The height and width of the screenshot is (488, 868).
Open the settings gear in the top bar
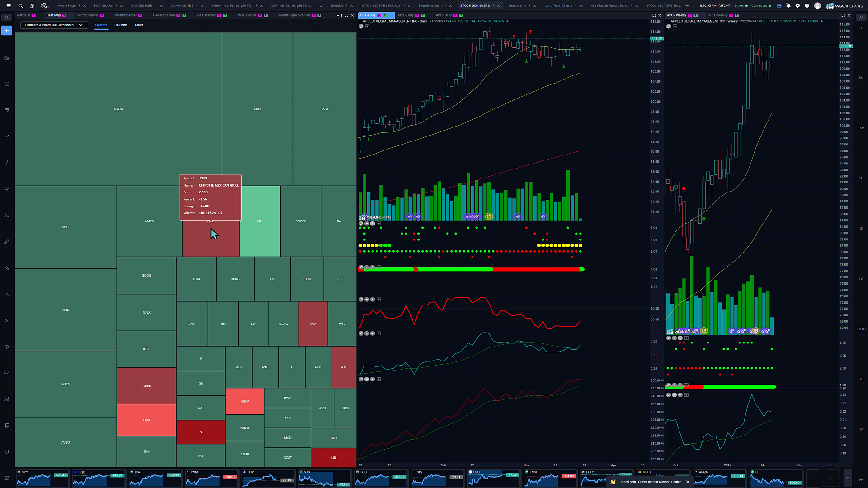[797, 6]
